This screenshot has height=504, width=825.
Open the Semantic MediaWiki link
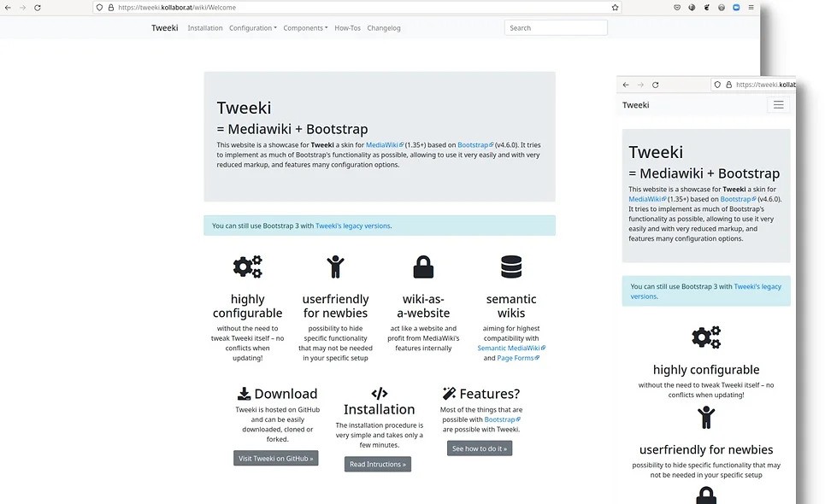[511, 348]
